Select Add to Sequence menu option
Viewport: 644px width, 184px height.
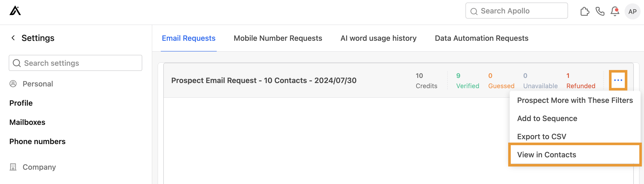pyautogui.click(x=547, y=118)
